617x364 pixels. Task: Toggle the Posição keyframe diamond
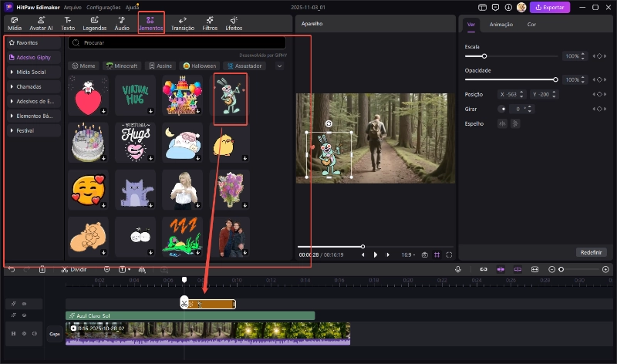click(x=599, y=94)
